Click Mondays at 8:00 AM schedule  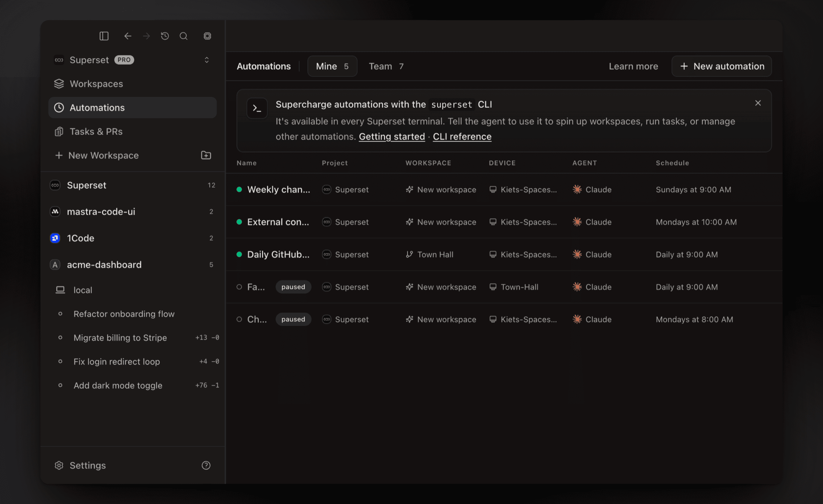[x=694, y=320]
